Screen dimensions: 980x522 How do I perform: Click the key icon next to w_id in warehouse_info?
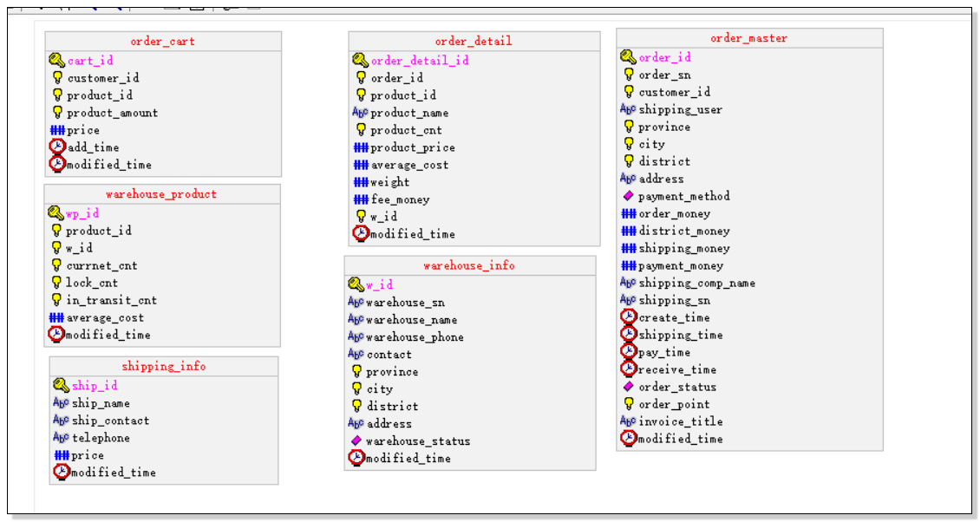tap(356, 284)
